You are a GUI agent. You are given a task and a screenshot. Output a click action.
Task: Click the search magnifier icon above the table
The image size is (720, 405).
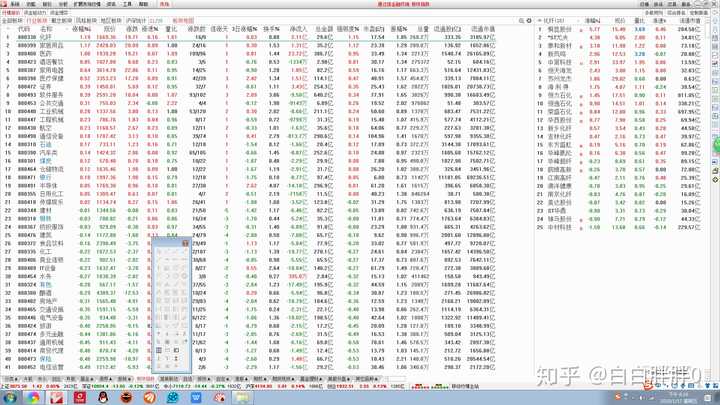[522, 21]
